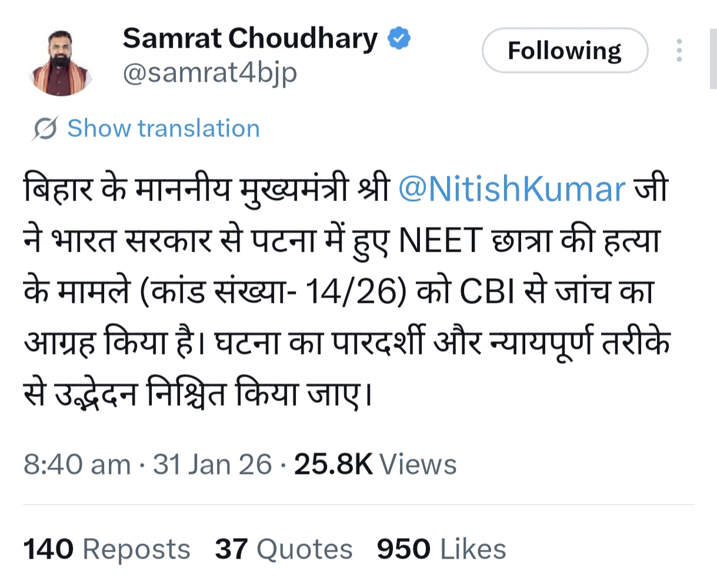Screen dimensions: 717x588
Task: Click the 31 Jan 26 date
Action: (x=212, y=465)
